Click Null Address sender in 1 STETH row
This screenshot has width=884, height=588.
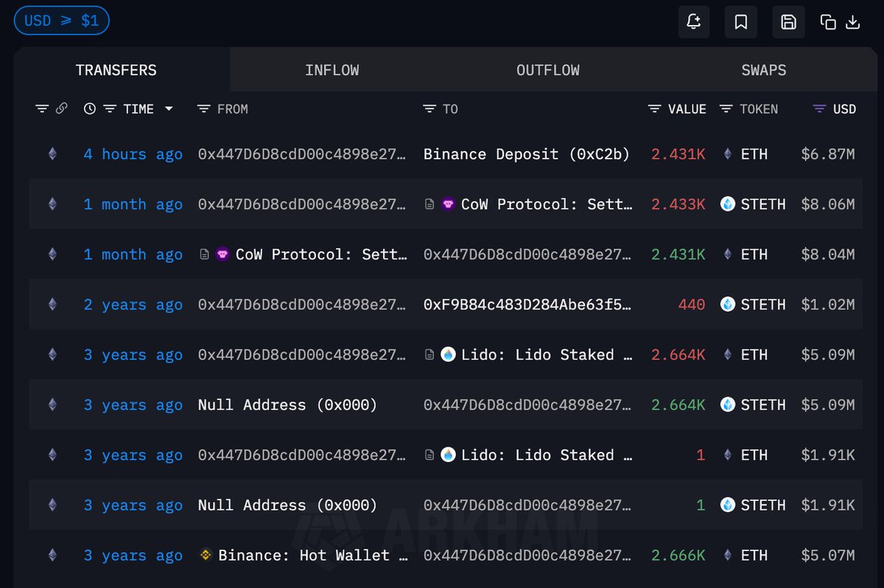287,505
